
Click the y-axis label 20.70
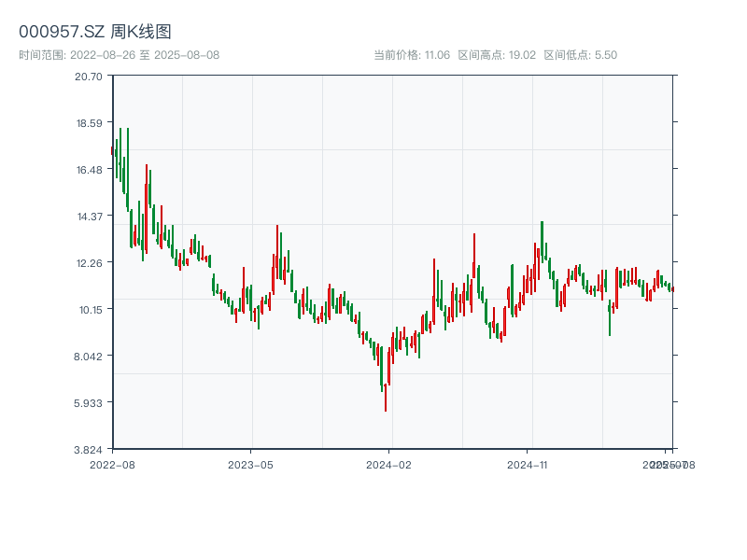pyautogui.click(x=89, y=77)
